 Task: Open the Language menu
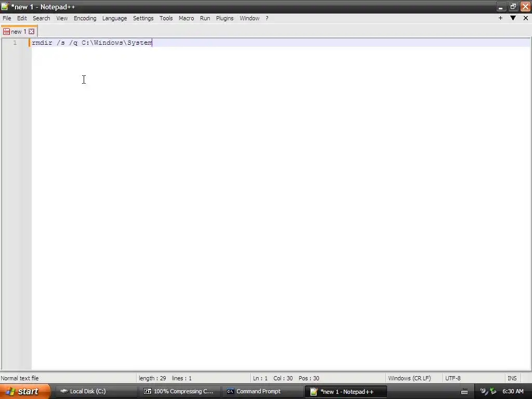tap(114, 18)
